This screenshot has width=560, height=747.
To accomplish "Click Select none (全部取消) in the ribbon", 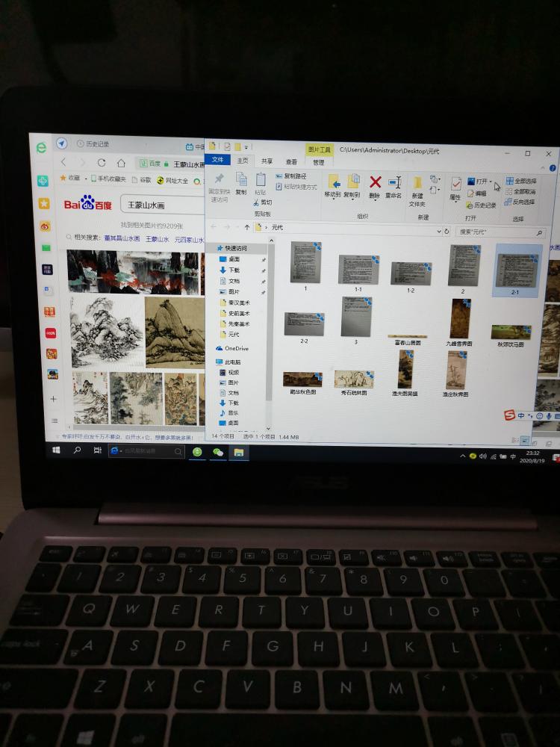I will [x=520, y=191].
